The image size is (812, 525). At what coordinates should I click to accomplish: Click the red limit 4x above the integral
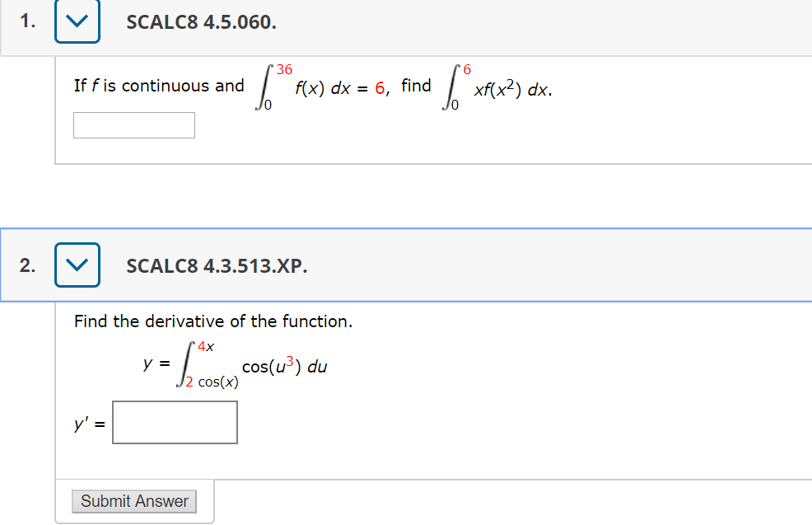click(206, 347)
